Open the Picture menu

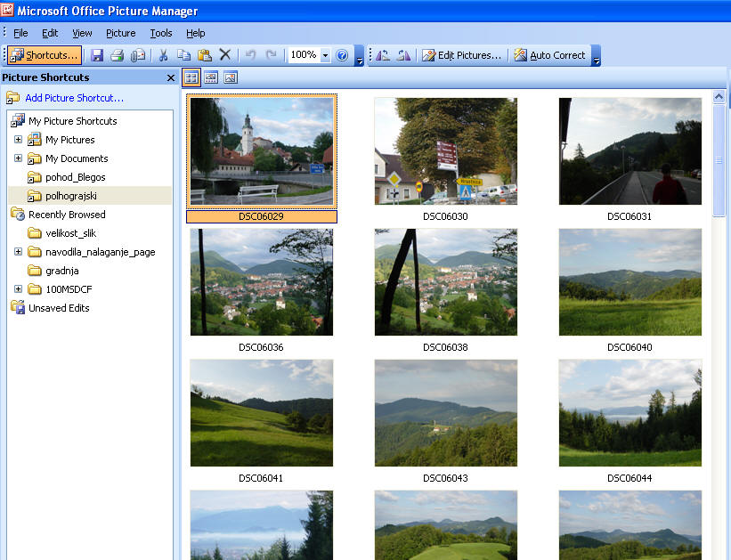[x=121, y=33]
